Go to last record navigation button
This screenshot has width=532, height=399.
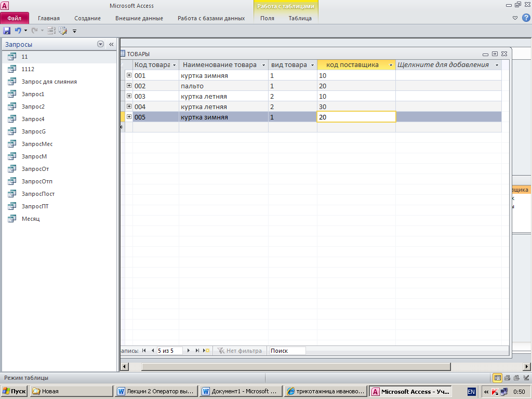click(x=197, y=351)
